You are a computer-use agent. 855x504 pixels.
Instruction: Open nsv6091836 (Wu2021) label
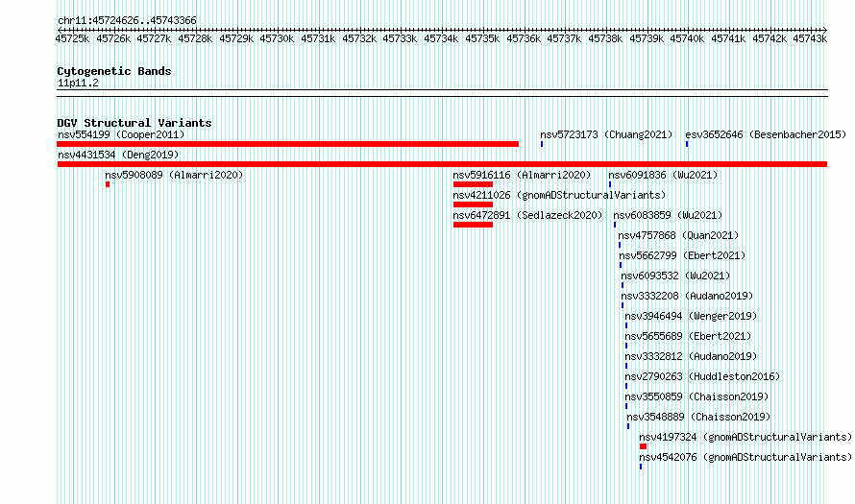tap(663, 175)
